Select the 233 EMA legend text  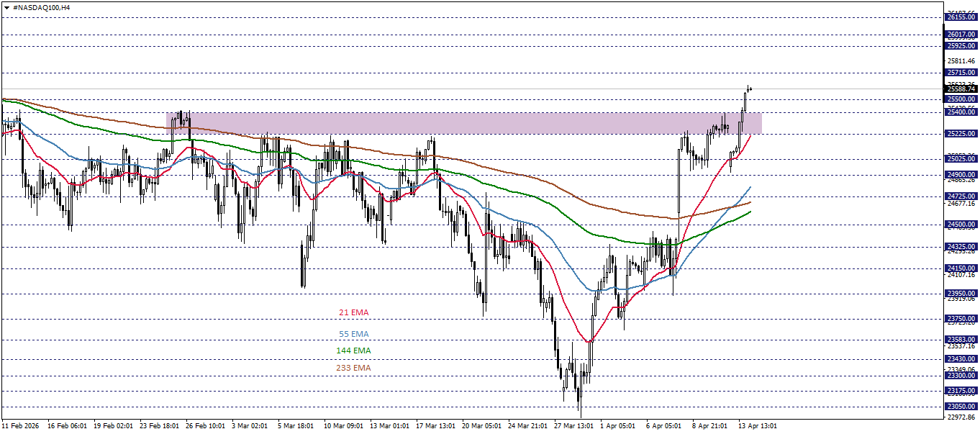click(353, 369)
